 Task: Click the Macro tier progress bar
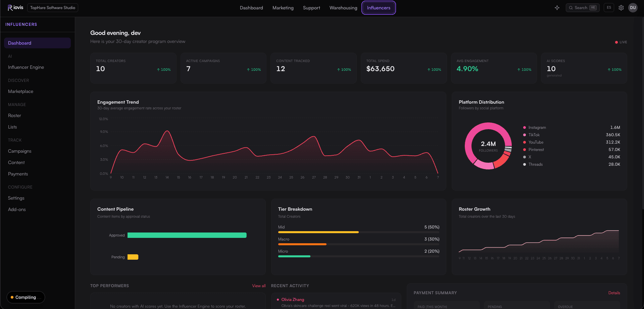[x=359, y=244]
